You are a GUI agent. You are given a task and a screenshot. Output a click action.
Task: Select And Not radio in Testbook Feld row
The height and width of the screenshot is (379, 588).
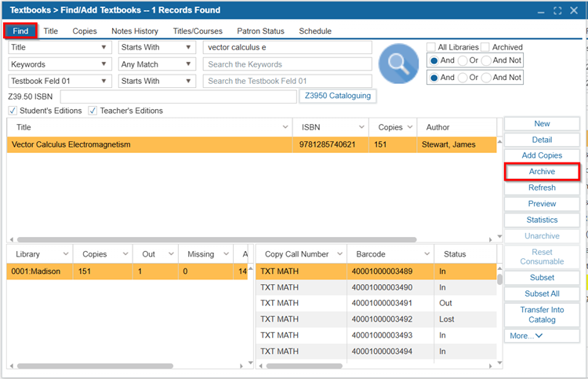tap(486, 78)
